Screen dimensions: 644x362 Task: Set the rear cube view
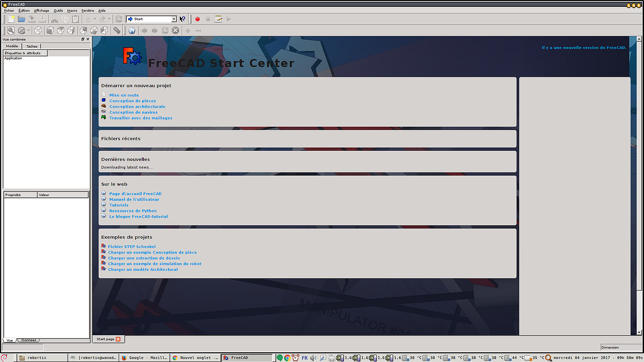pos(83,30)
